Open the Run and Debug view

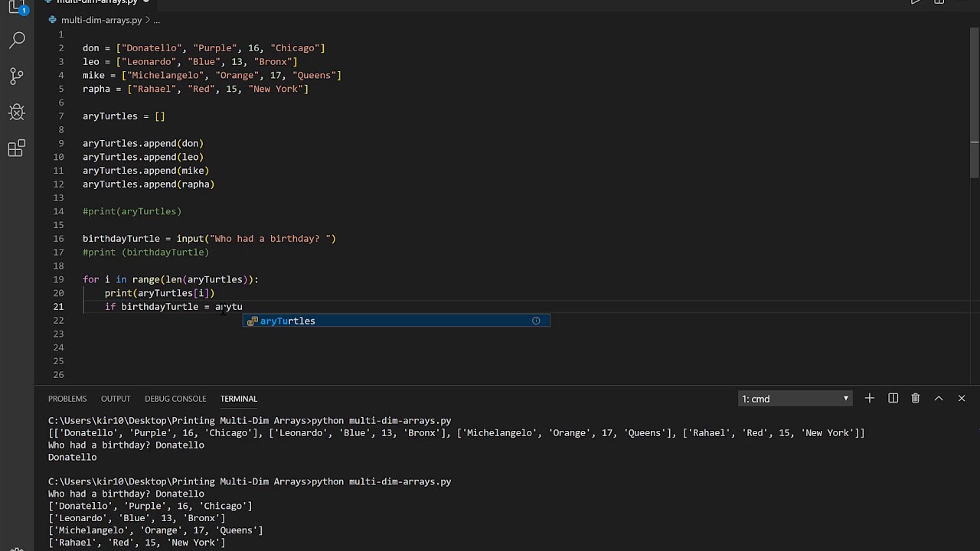click(x=17, y=112)
